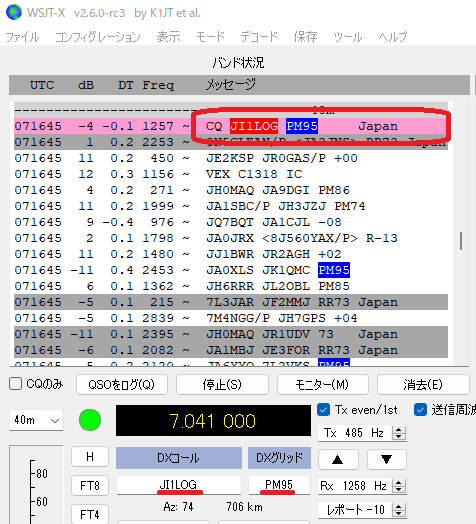The image size is (476, 524).
Task: Select the JA0XLS JK1QMC PM95 row
Action: (x=231, y=270)
